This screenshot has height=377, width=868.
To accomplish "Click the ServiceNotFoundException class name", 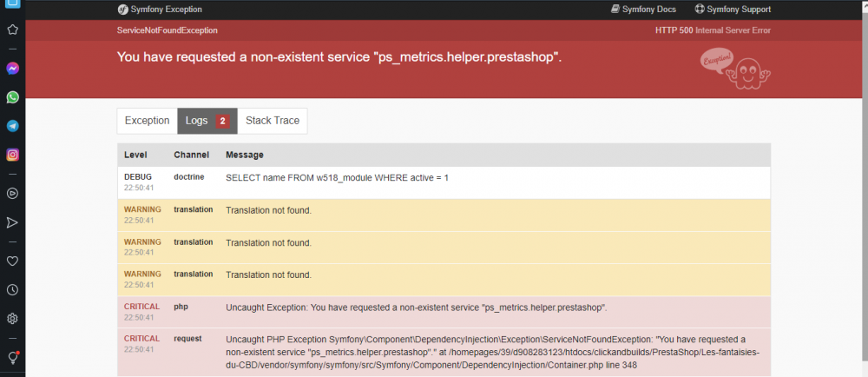I will 168,30.
